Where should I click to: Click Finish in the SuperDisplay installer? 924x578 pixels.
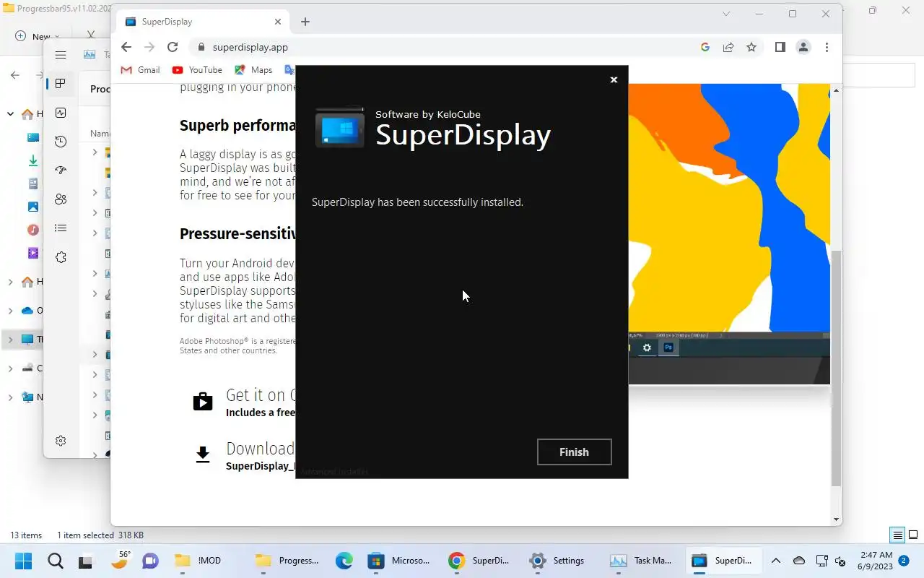coord(574,452)
